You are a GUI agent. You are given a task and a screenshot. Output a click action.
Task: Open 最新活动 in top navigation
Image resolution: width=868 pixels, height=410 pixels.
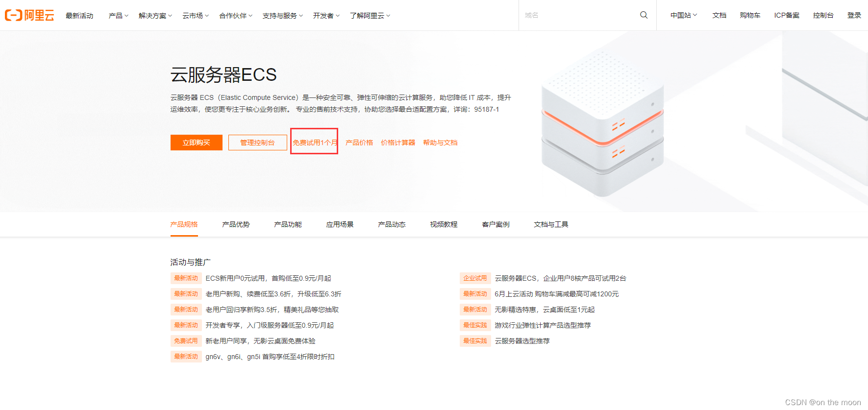(x=79, y=16)
